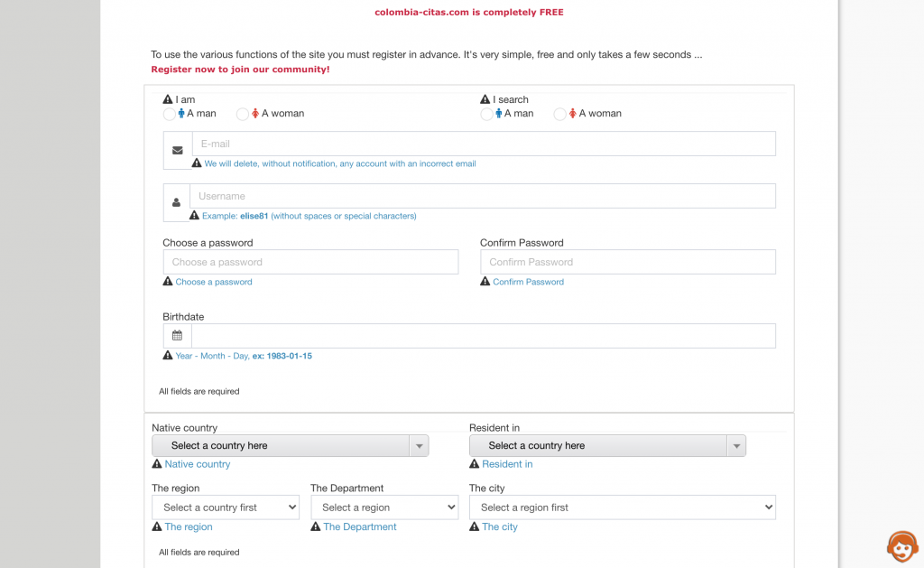The height and width of the screenshot is (568, 924).
Task: Click the red woman icon under I search
Action: (572, 113)
